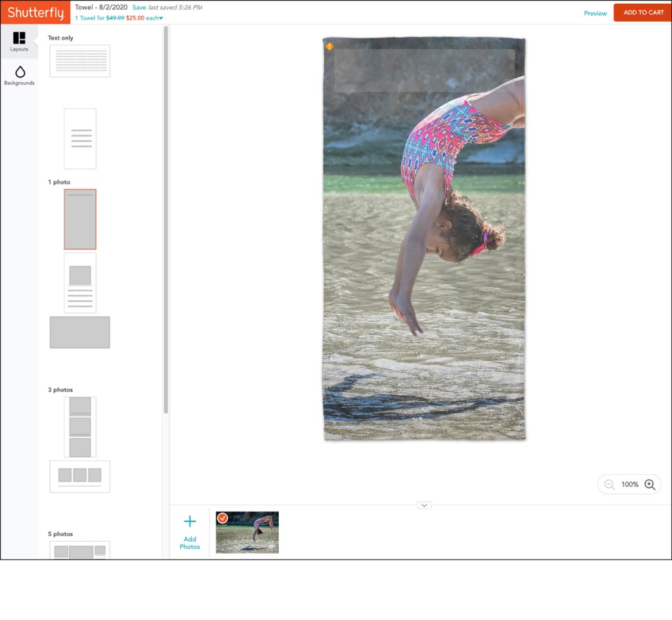Collapse the photo tray with chevron
This screenshot has height=620, width=672.
(425, 505)
